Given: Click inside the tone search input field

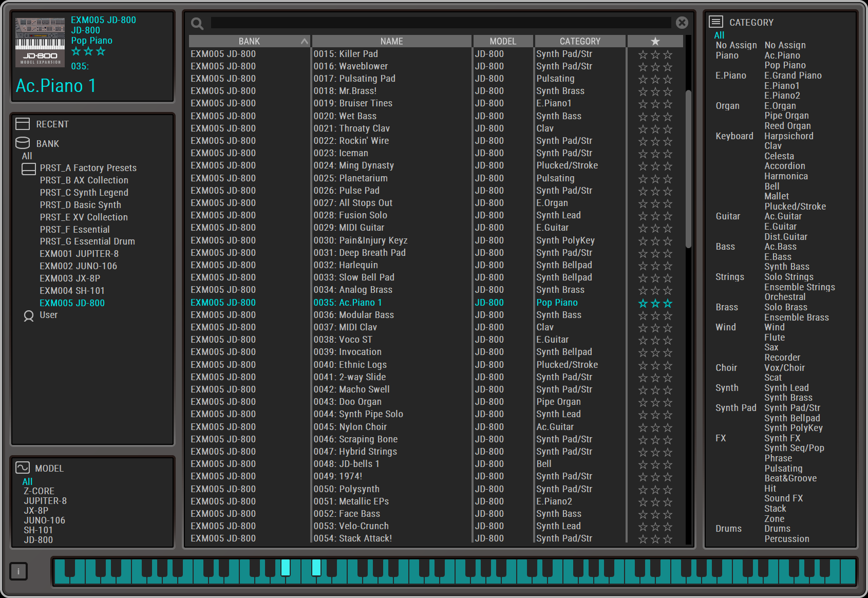Looking at the screenshot, I should pos(441,23).
